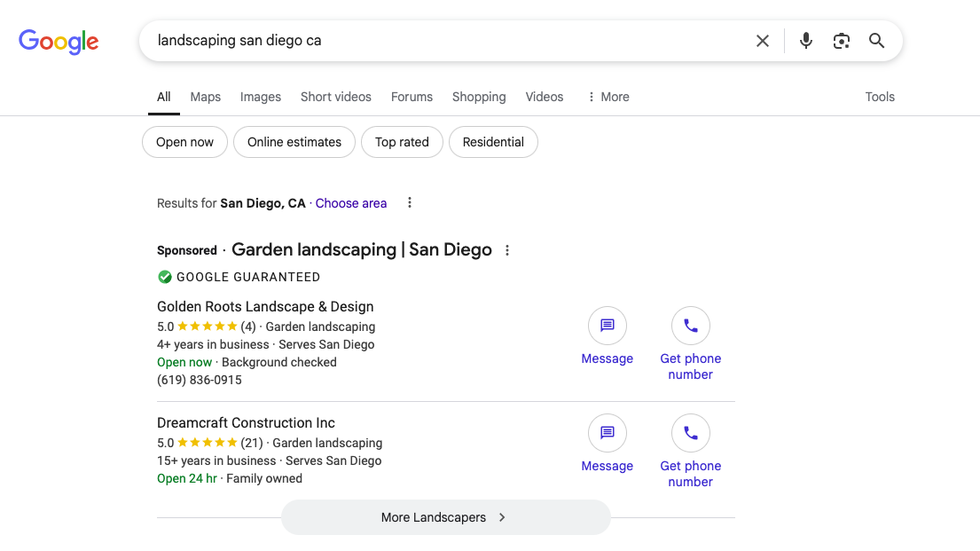The height and width of the screenshot is (551, 980).
Task: Click Google Guaranteed green check badge
Action: [x=164, y=277]
